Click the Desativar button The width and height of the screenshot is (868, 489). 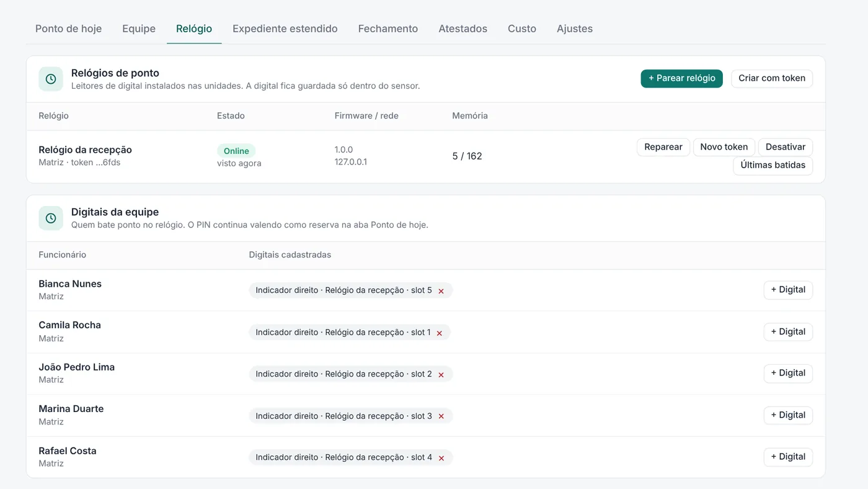786,147
